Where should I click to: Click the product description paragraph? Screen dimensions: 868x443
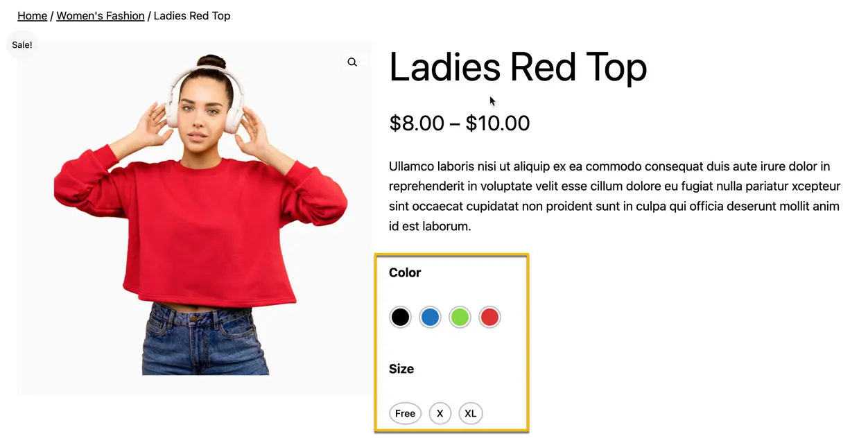(x=614, y=196)
